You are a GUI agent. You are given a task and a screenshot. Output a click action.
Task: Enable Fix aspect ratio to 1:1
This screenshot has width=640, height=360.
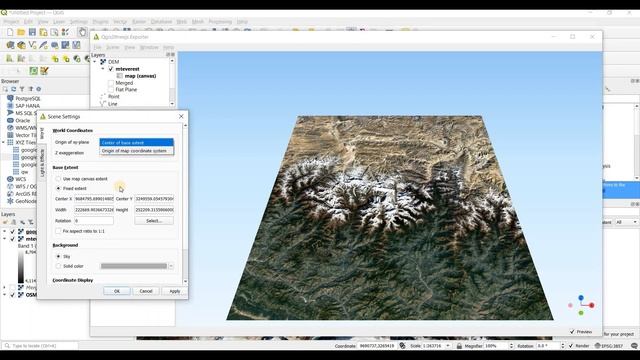[x=58, y=231]
